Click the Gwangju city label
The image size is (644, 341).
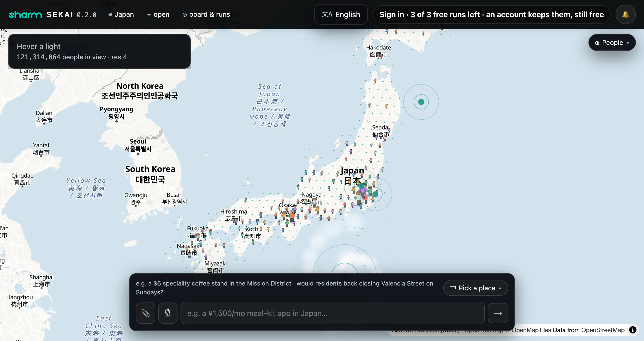pos(136,199)
